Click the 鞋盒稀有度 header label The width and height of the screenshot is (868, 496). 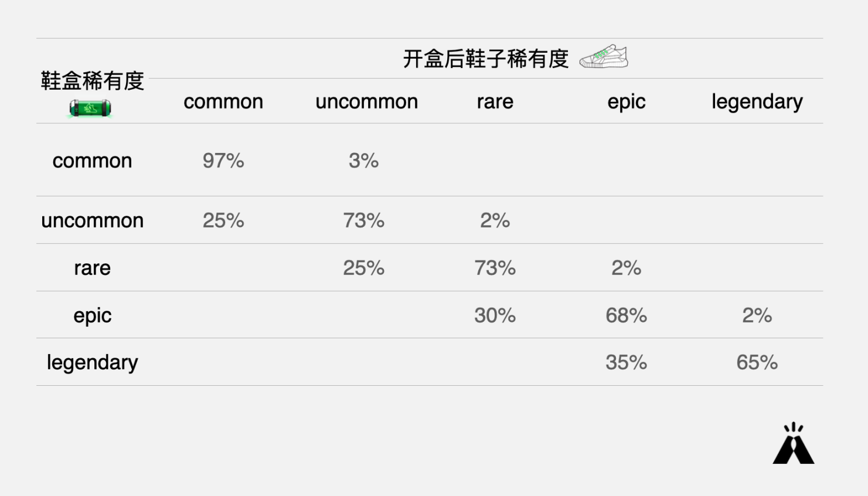(x=92, y=81)
